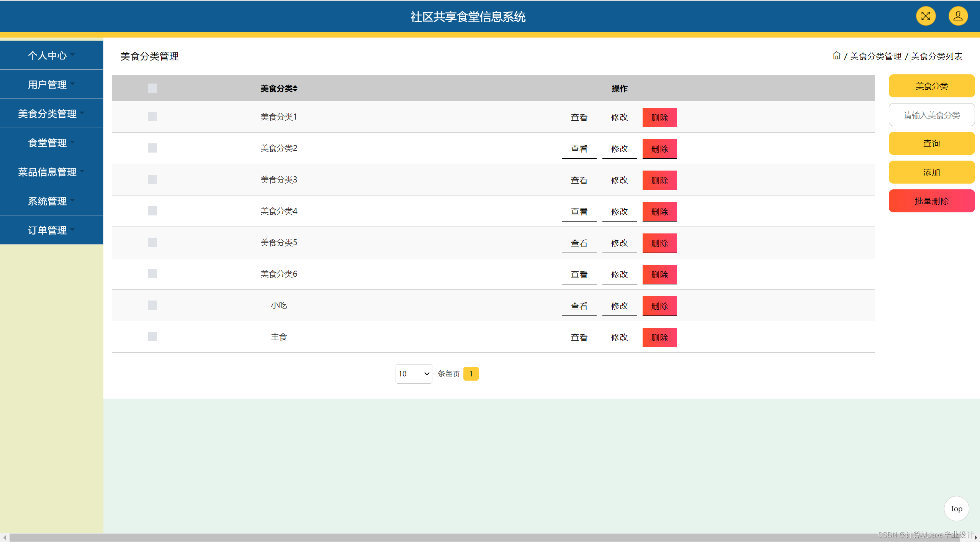The height and width of the screenshot is (542, 980).
Task: Open the user profile icon menu
Action: coord(958,16)
